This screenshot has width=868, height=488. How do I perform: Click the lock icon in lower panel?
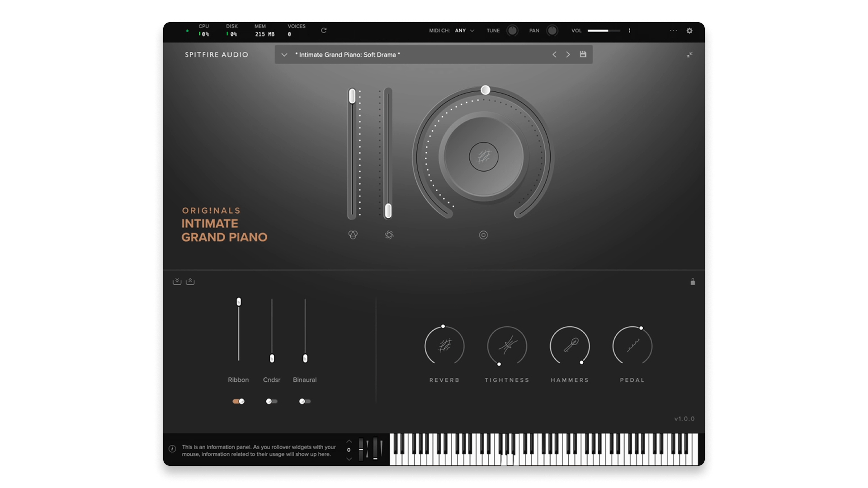pos(693,282)
